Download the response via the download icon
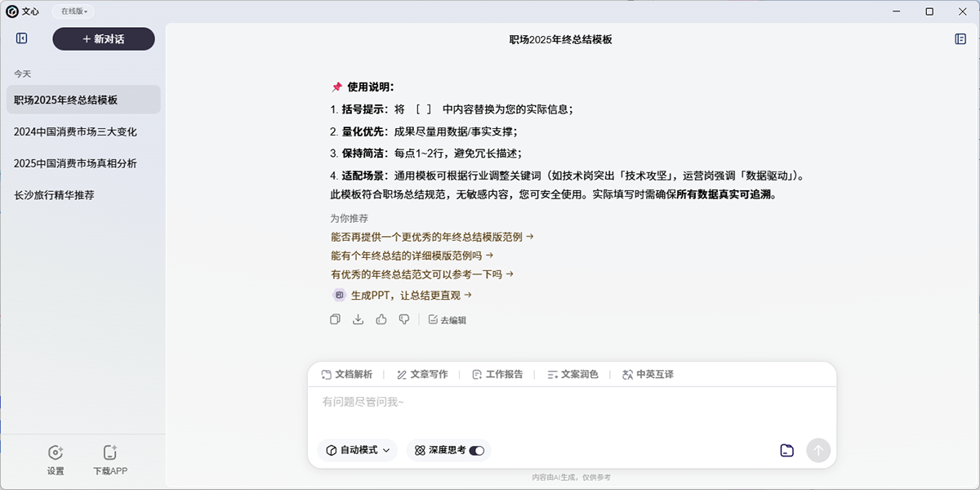This screenshot has width=980, height=490. point(358,319)
